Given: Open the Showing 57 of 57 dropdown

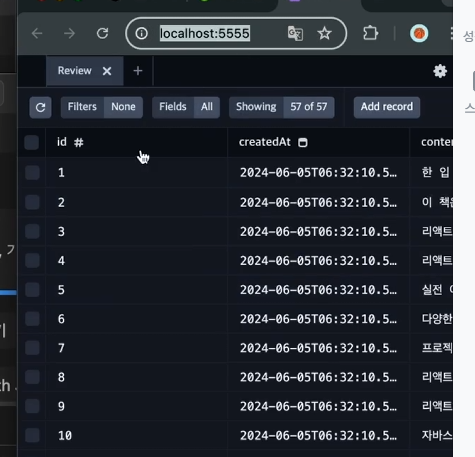Looking at the screenshot, I should 282,107.
